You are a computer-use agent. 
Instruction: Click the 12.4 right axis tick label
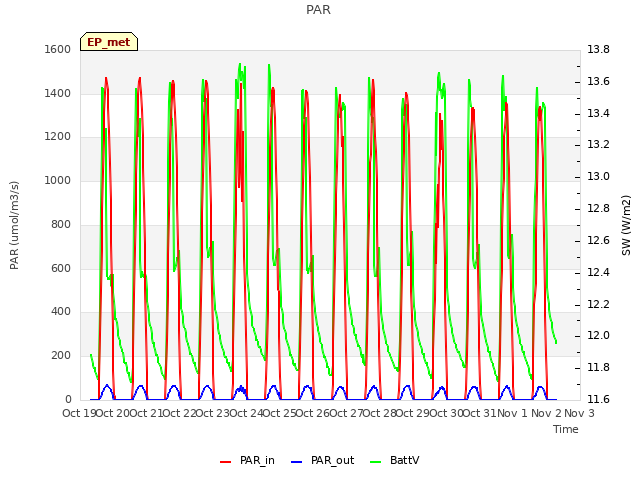coord(598,272)
